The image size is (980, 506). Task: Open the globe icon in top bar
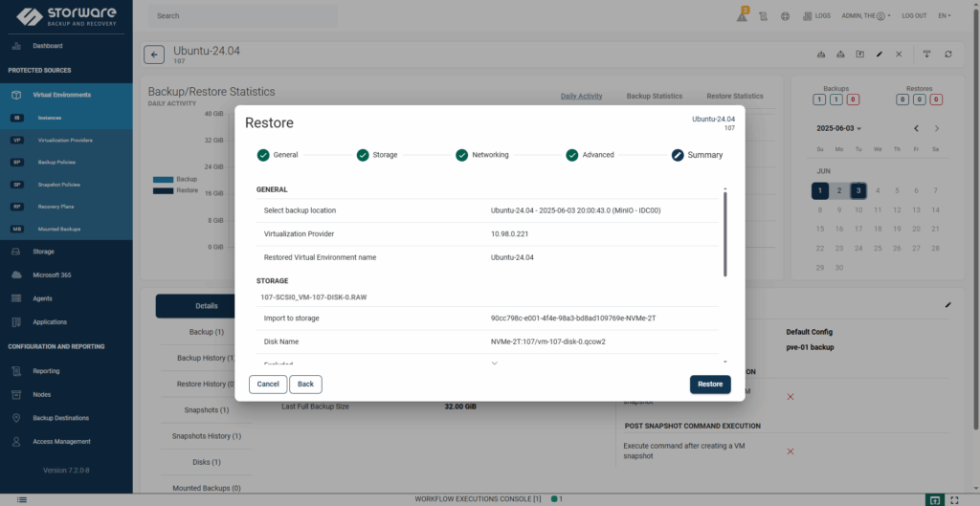pos(785,16)
